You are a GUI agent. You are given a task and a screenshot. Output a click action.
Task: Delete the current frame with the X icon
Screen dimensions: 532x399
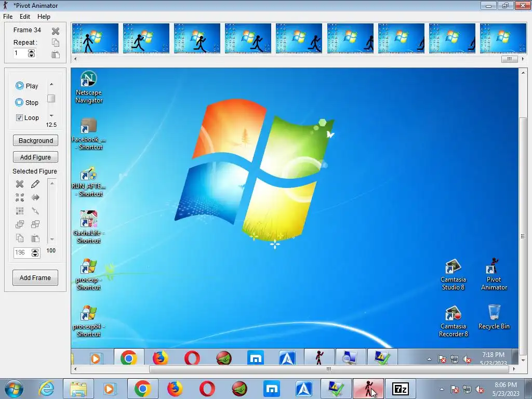56,31
